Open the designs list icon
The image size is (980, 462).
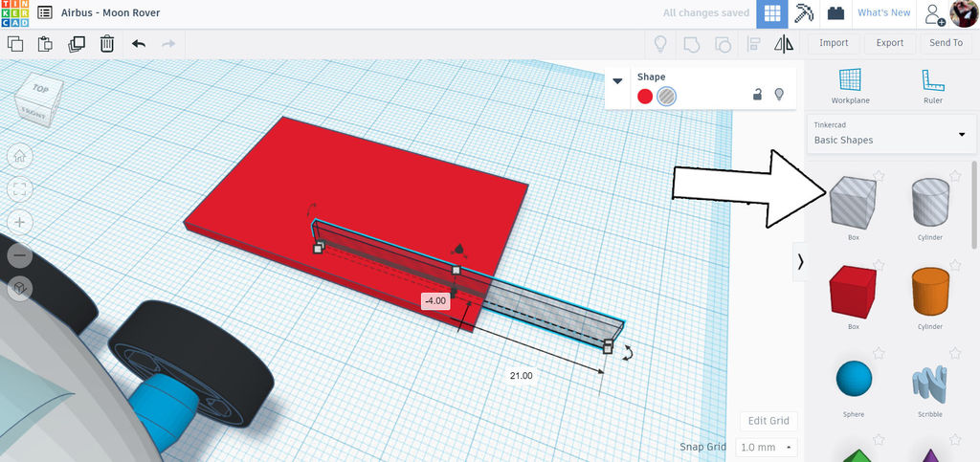click(x=44, y=12)
